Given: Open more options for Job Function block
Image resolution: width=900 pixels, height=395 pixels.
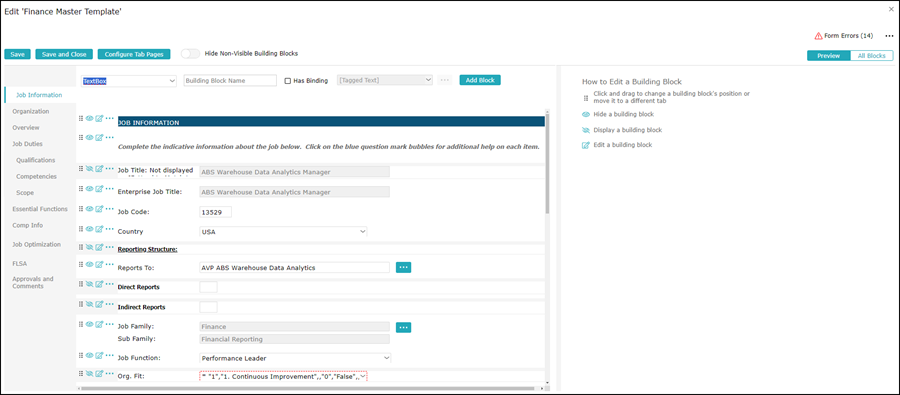Looking at the screenshot, I should point(110,354).
